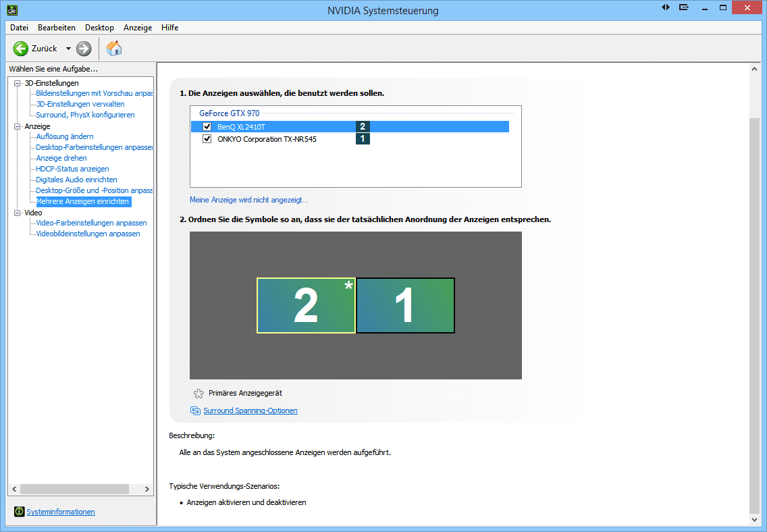Screen dimensions: 767x532
Task: Open the Home house icon
Action: [x=113, y=49]
